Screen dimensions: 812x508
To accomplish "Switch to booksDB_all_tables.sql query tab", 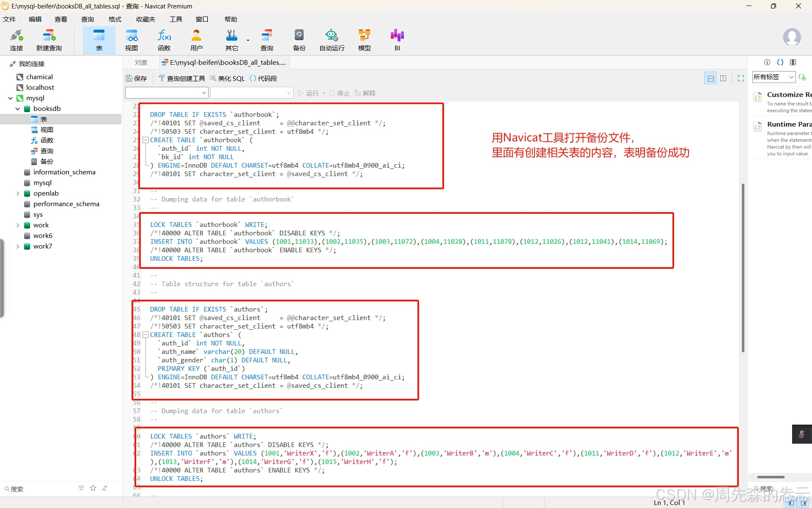I will pyautogui.click(x=224, y=63).
